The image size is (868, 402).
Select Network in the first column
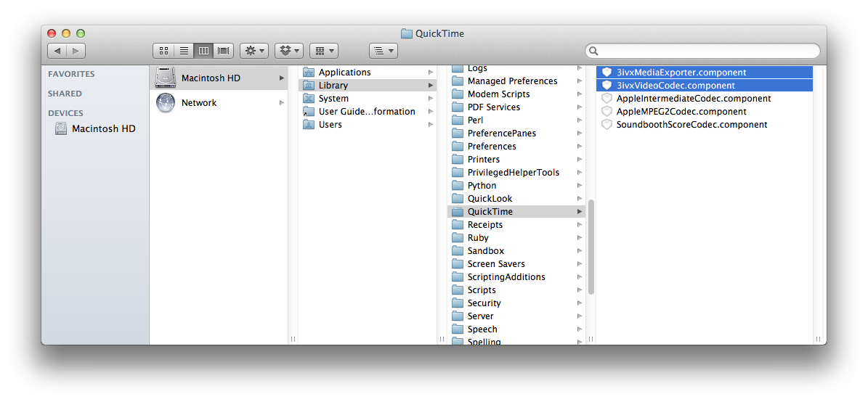pos(199,103)
